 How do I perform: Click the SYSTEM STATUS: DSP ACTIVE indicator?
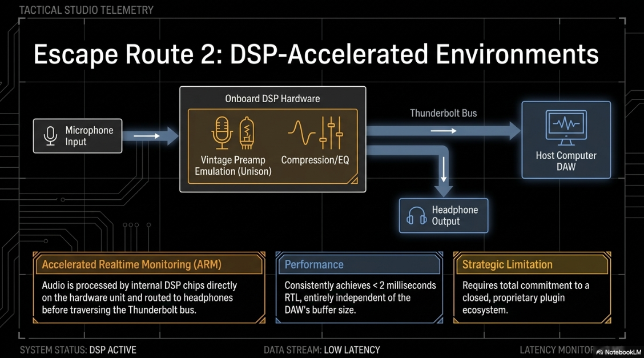(78, 350)
